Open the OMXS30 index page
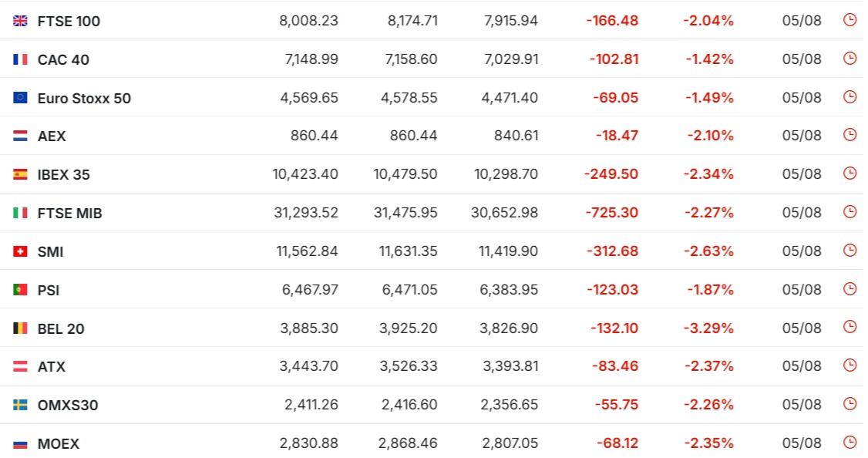868x458 pixels. click(68, 406)
